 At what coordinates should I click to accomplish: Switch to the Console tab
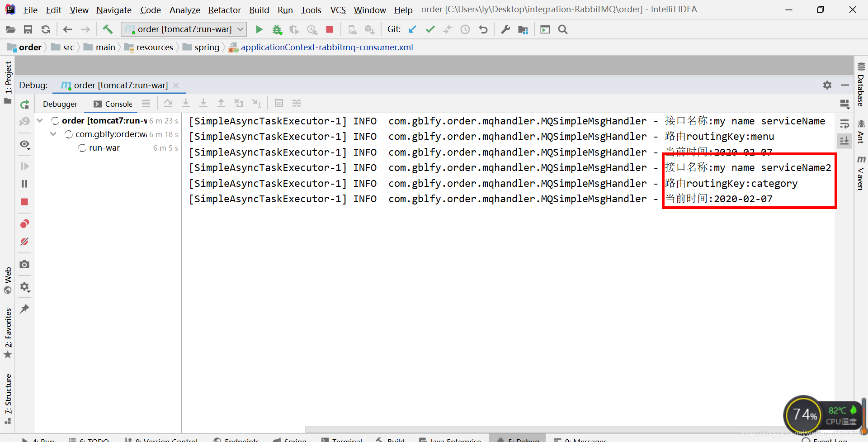point(113,104)
